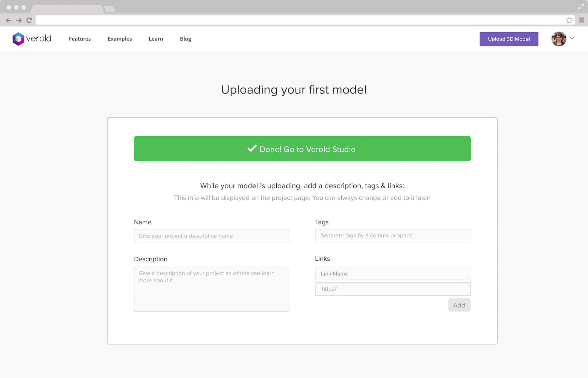
Task: Click the 'This info will be displayed' note
Action: tap(302, 198)
